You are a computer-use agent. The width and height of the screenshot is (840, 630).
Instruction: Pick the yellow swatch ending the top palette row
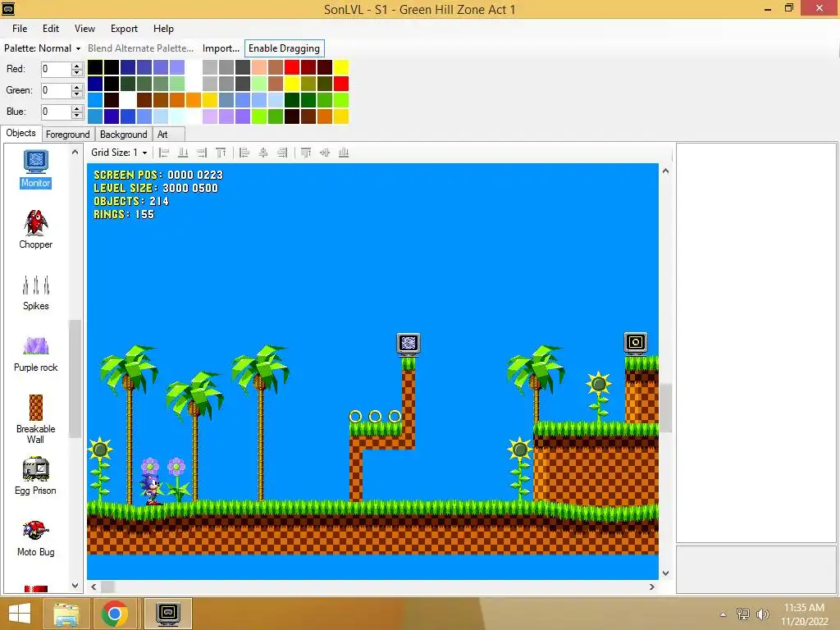341,67
